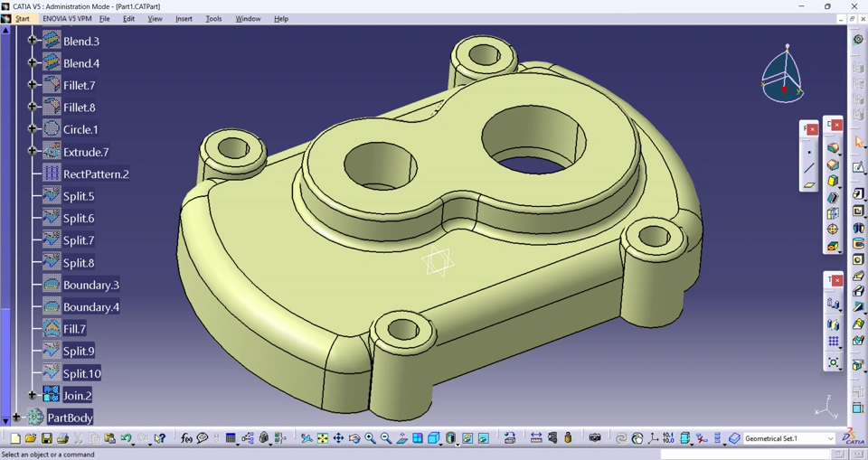Click the New document icon
The width and height of the screenshot is (868, 460).
coord(15,438)
